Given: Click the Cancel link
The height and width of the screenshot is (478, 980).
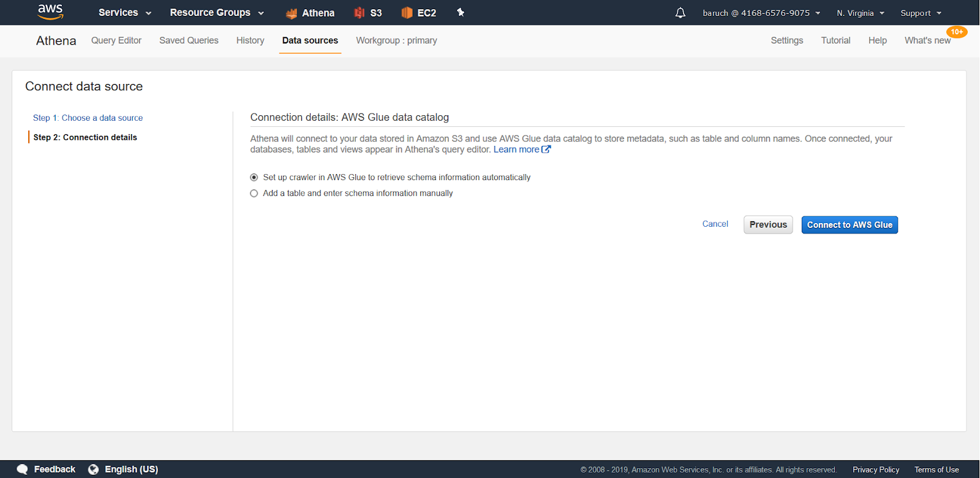Looking at the screenshot, I should [715, 224].
